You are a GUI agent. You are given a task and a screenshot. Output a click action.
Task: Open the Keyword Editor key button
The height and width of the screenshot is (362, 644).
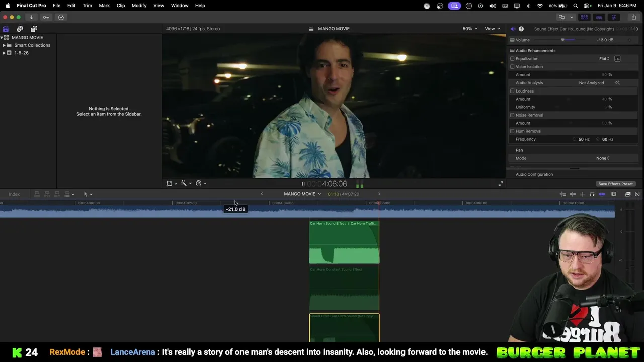tap(46, 17)
